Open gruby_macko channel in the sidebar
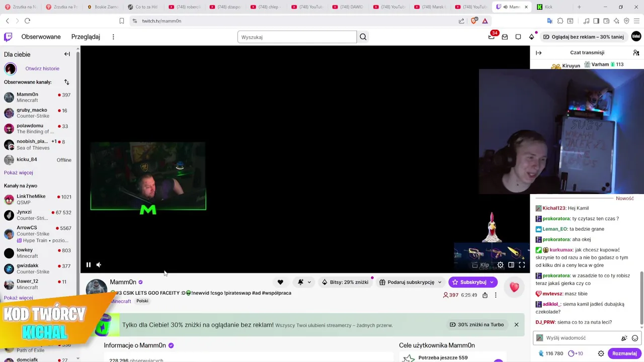 [x=38, y=113]
